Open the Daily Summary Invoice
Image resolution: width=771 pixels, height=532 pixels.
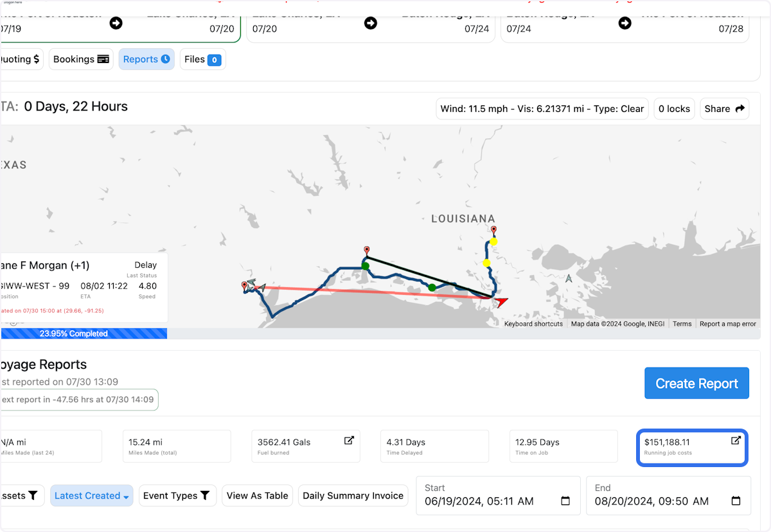[x=353, y=495]
